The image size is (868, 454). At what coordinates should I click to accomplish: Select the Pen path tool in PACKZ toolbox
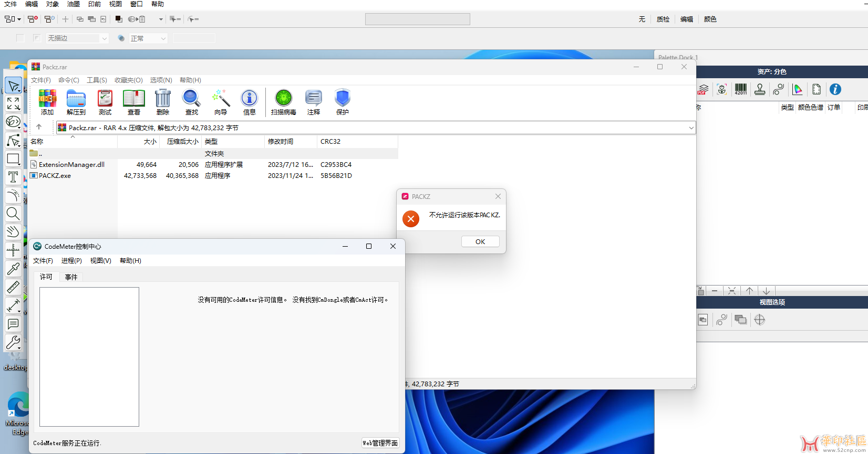13,140
